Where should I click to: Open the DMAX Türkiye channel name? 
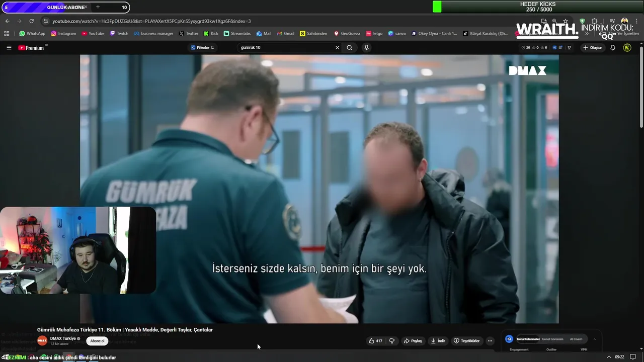tap(63, 338)
